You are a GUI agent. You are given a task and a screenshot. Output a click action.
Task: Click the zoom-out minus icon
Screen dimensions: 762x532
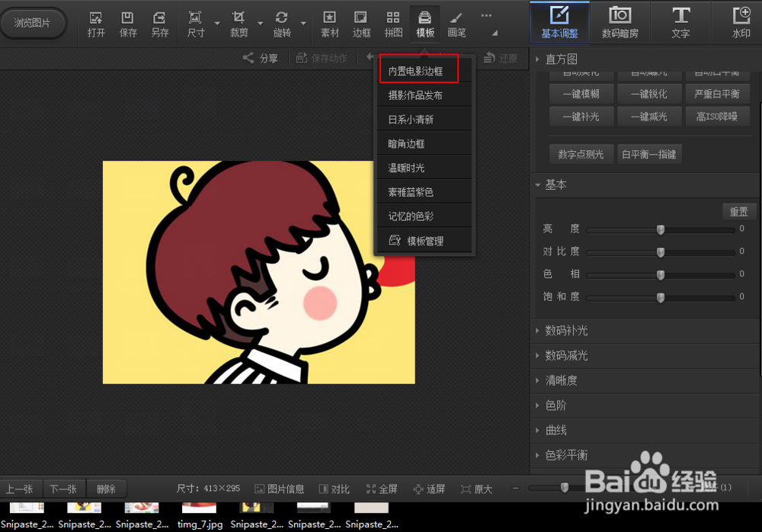(515, 489)
